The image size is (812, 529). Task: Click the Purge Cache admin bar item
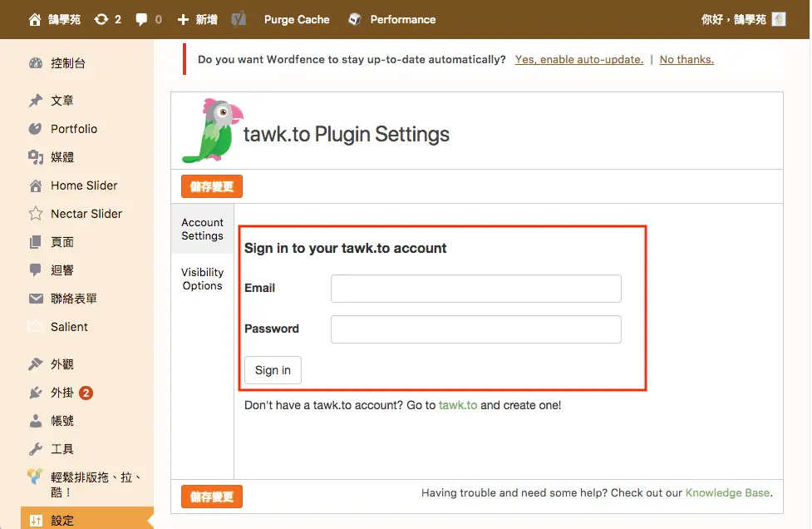tap(297, 20)
